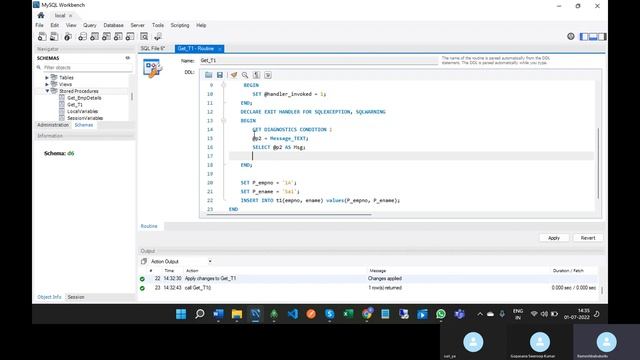The width and height of the screenshot is (640, 360).
Task: Toggle the left sidebar panel visibility
Action: [584, 37]
